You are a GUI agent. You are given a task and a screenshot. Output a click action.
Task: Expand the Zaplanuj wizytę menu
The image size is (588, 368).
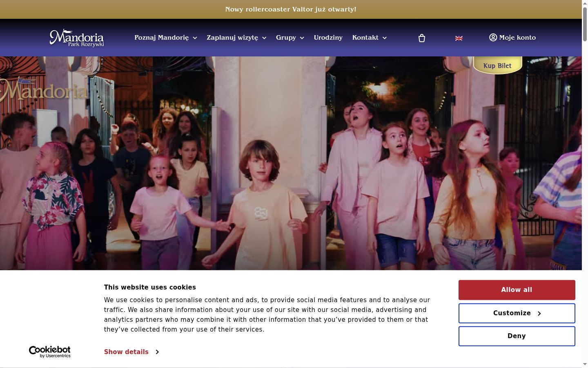coord(236,38)
